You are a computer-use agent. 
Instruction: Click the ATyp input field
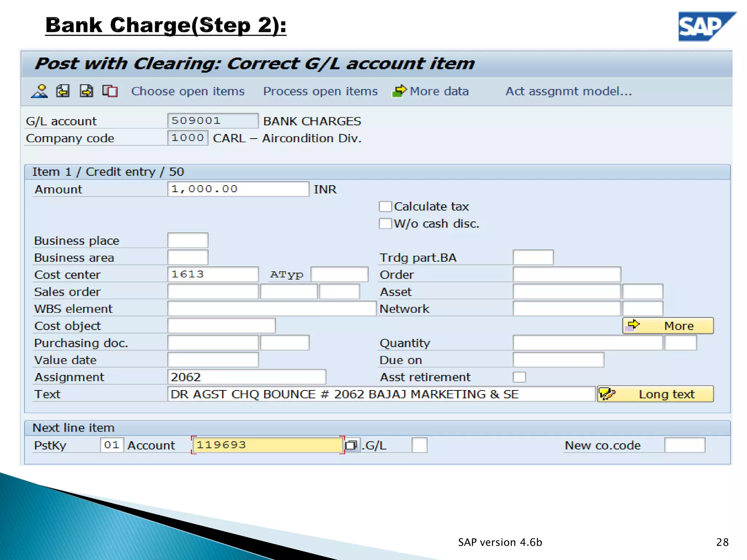point(340,275)
